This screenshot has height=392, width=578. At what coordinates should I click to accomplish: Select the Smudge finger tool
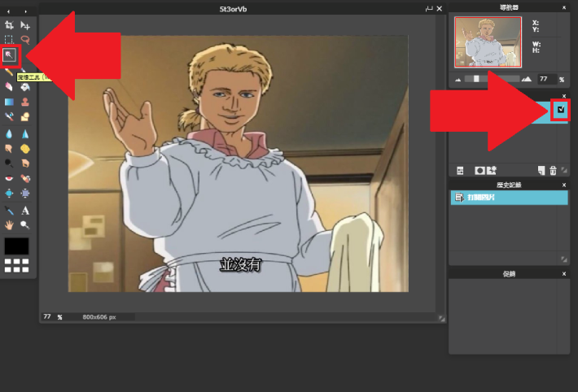[9, 149]
